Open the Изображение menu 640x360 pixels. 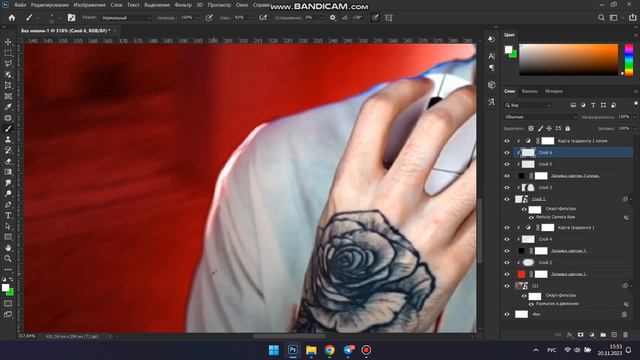pos(90,5)
